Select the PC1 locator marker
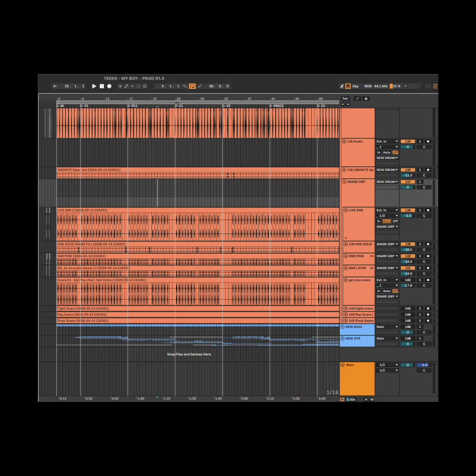Image resolution: width=476 pixels, height=476 pixels. (x=133, y=106)
